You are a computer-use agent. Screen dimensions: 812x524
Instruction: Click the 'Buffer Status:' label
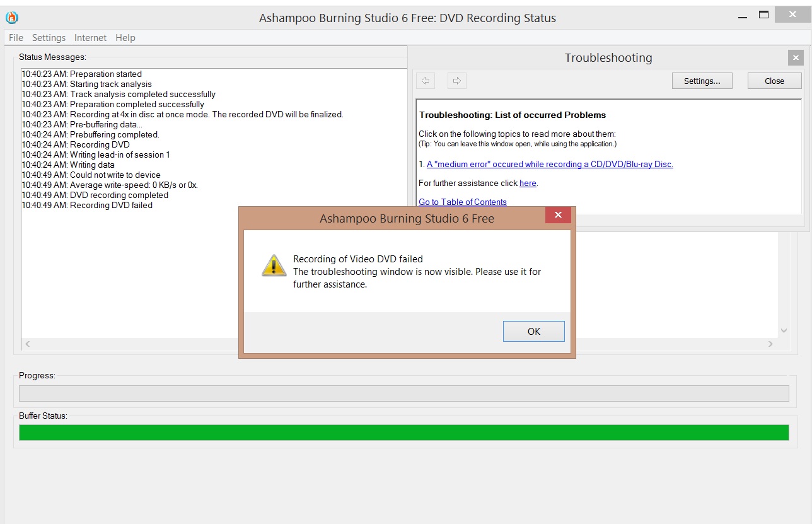click(43, 416)
